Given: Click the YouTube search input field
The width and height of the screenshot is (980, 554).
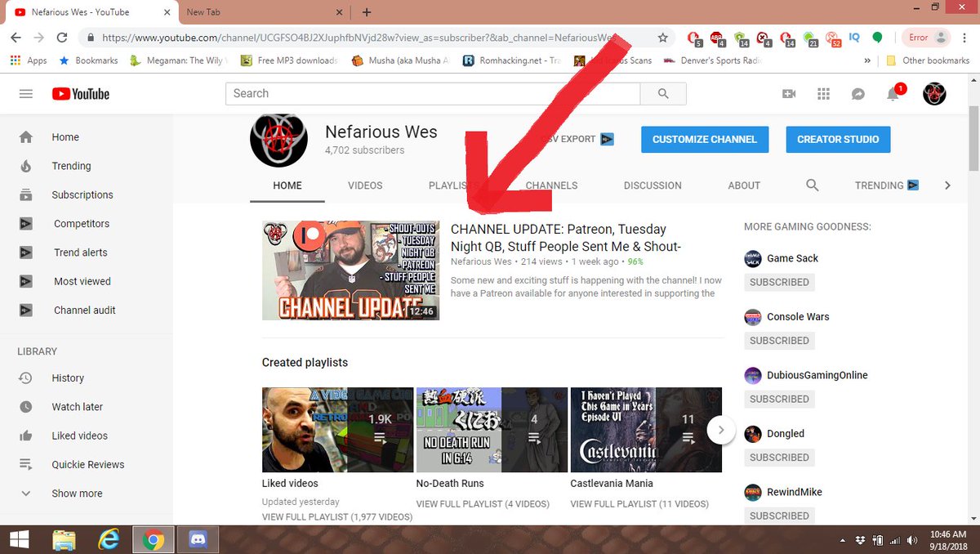Looking at the screenshot, I should [x=433, y=94].
